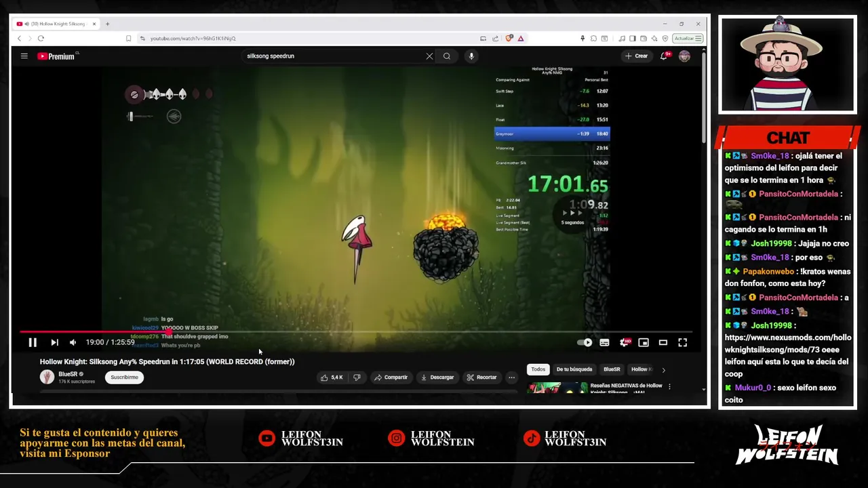868x488 pixels.
Task: Like the video showing 5,4 K likes
Action: (332, 378)
